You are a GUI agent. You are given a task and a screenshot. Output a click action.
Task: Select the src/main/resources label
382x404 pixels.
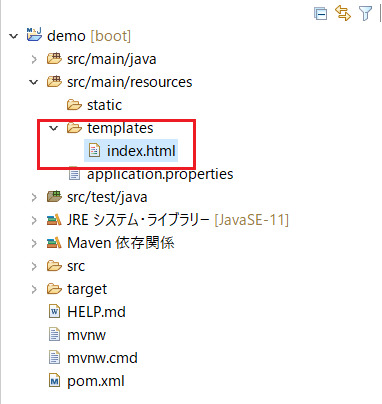tap(130, 82)
